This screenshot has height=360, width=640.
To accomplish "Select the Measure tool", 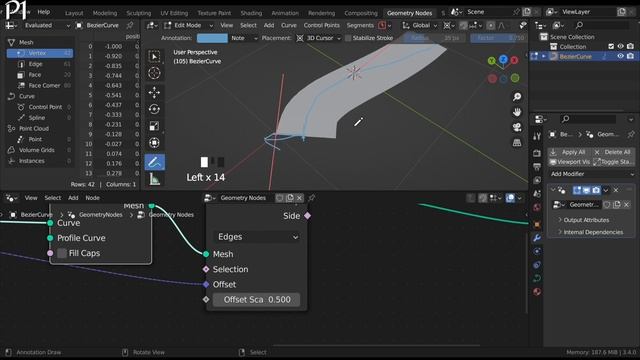I will pos(154,179).
